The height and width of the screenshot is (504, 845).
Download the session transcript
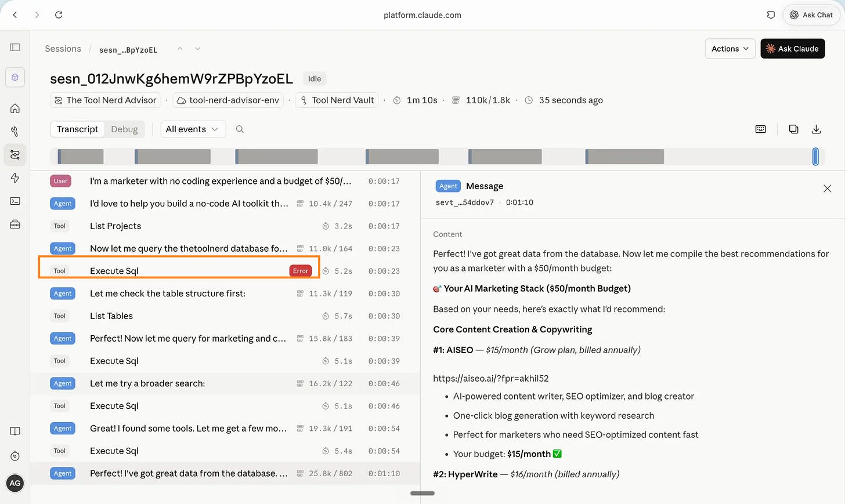coord(816,129)
